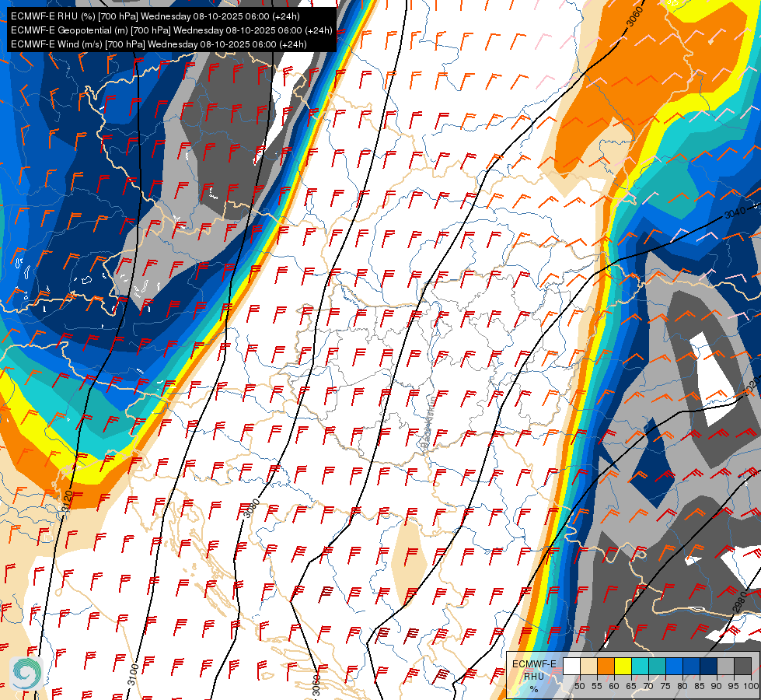Pick the dark gray 95–100 legend swatch
Screen dimensions: 761x700
coord(742,666)
